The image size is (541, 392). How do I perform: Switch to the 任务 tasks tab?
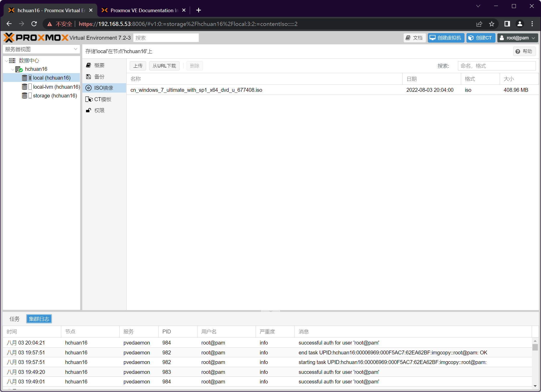[x=15, y=319]
